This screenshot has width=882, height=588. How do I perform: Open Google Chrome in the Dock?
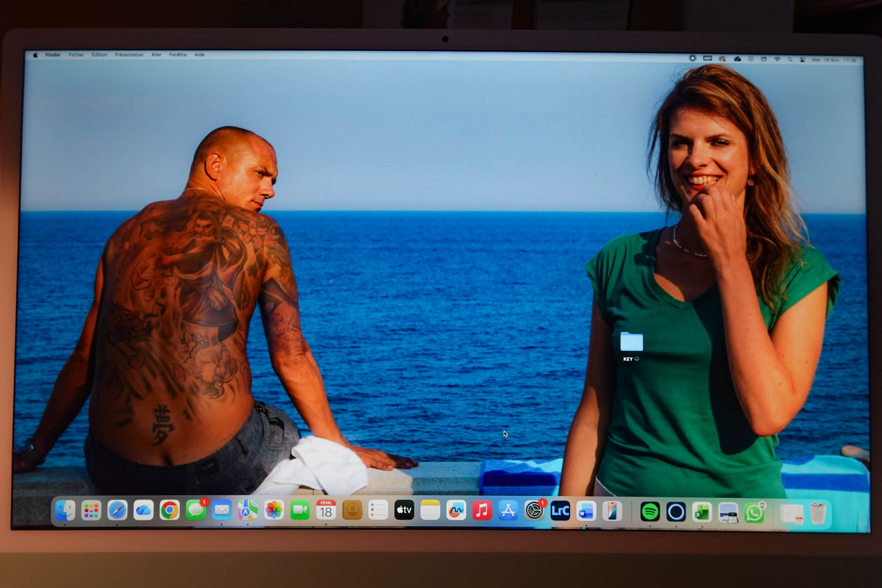click(x=170, y=510)
